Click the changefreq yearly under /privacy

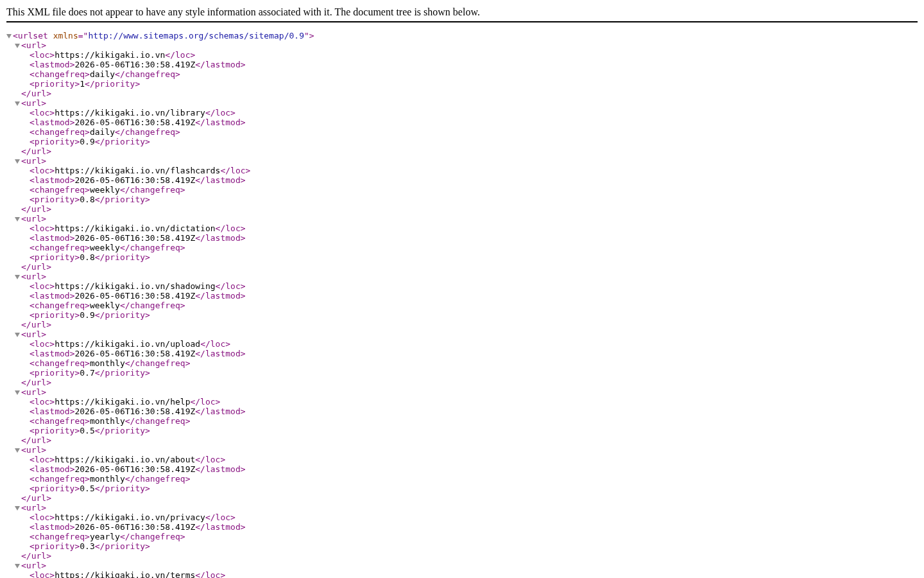[105, 537]
